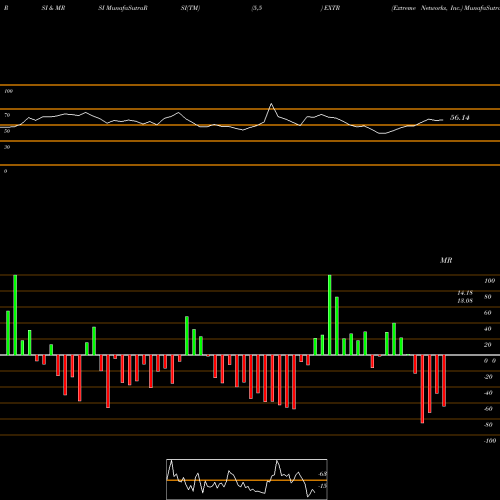Click the 70 label on the RSI axis
Viewport: 500px width, 500px height.
[7, 115]
